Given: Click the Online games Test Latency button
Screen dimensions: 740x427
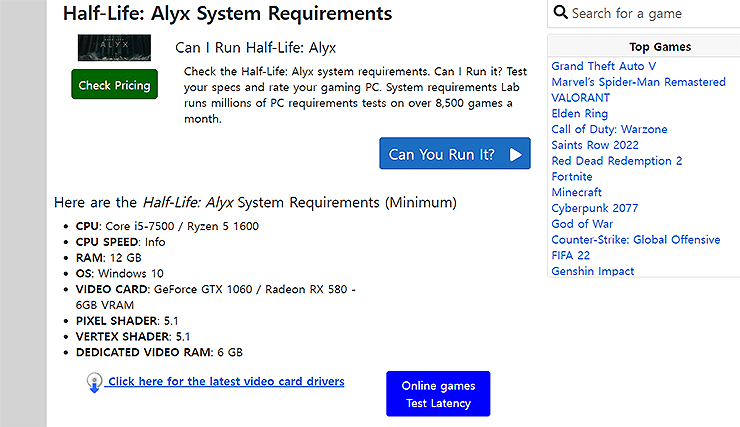Looking at the screenshot, I should (438, 394).
